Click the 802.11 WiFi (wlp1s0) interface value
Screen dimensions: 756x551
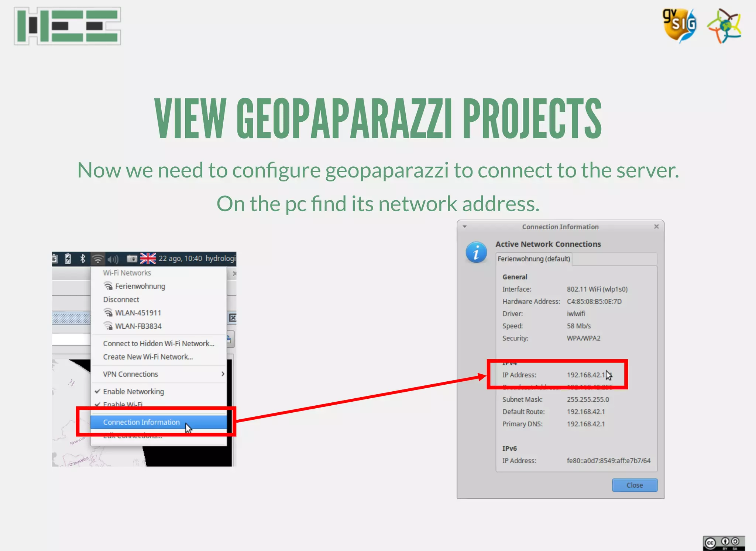click(x=597, y=289)
